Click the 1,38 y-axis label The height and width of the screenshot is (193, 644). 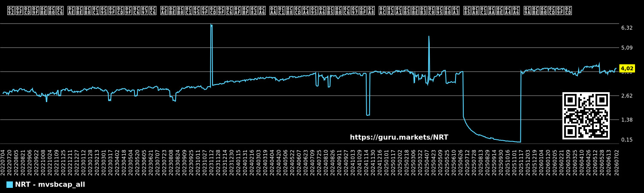(627, 120)
